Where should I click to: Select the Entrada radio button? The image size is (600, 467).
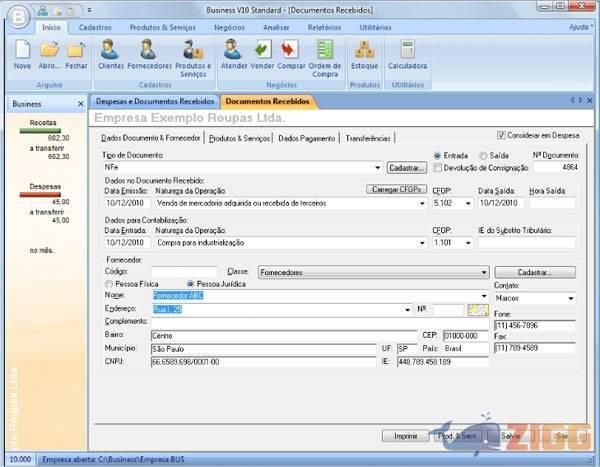click(x=437, y=156)
